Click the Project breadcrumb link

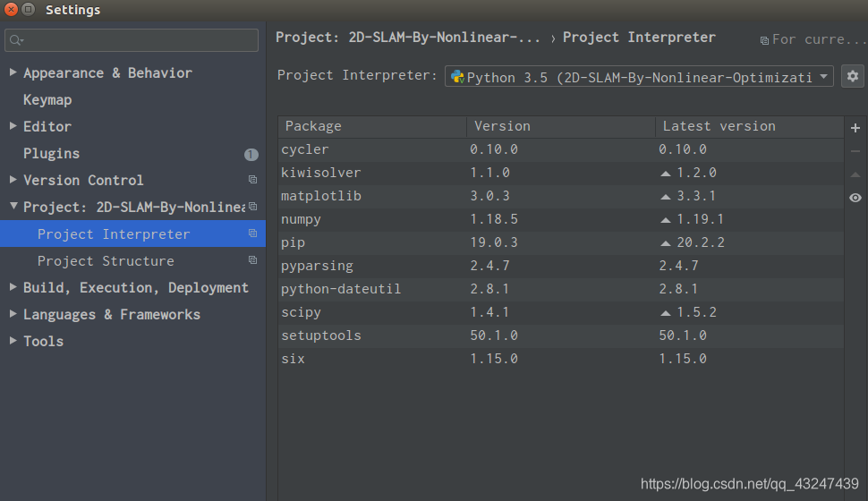click(408, 37)
